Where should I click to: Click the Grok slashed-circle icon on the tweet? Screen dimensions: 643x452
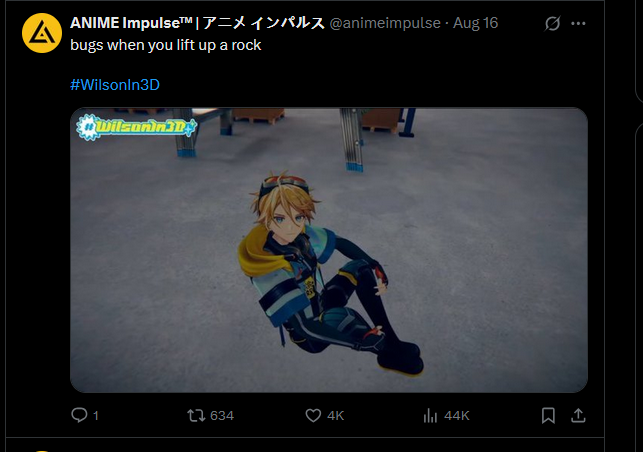coord(552,23)
